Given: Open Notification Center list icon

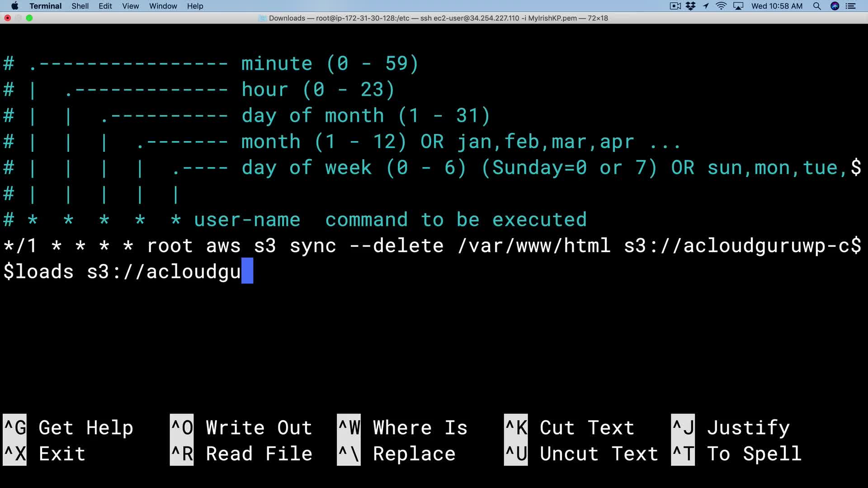Looking at the screenshot, I should (851, 6).
